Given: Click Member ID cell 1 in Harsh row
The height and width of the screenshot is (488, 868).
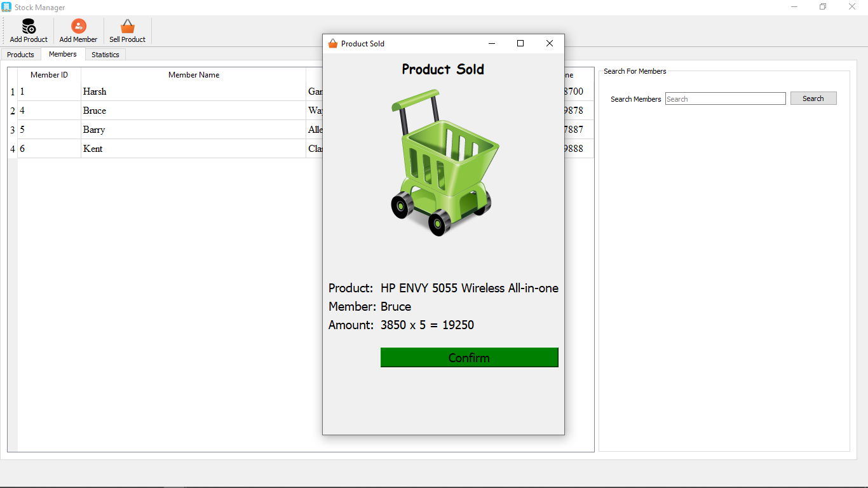Looking at the screenshot, I should coord(49,91).
